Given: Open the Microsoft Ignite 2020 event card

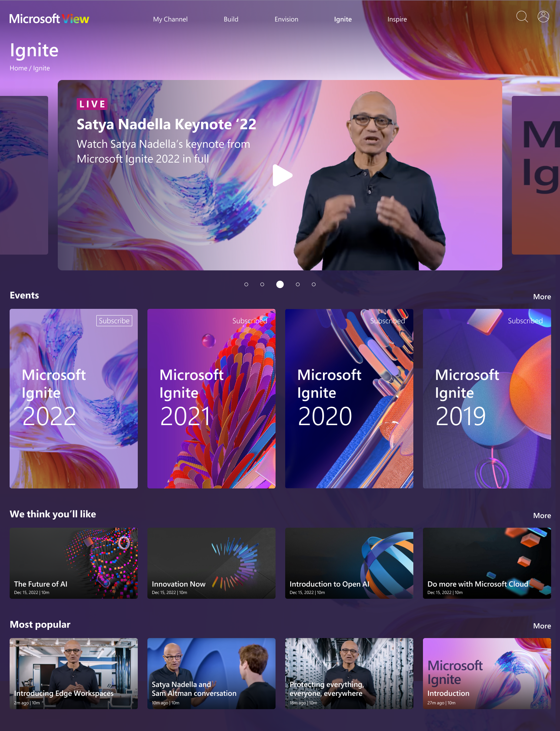Looking at the screenshot, I should tap(349, 398).
